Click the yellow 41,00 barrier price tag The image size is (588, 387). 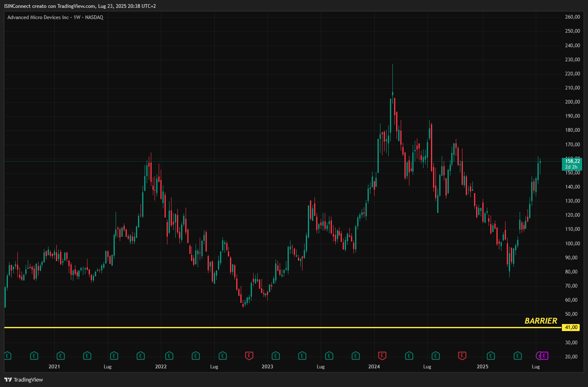pyautogui.click(x=571, y=327)
